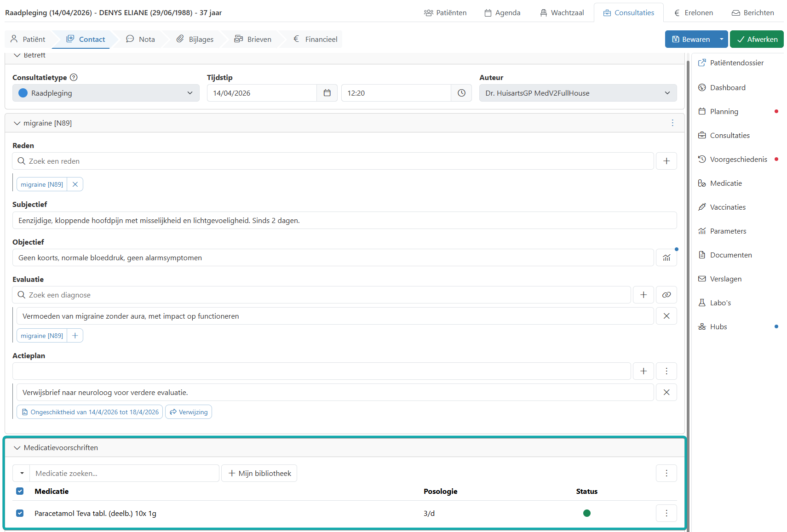Click the green Afwerken button
The width and height of the screenshot is (787, 532).
pyautogui.click(x=757, y=40)
